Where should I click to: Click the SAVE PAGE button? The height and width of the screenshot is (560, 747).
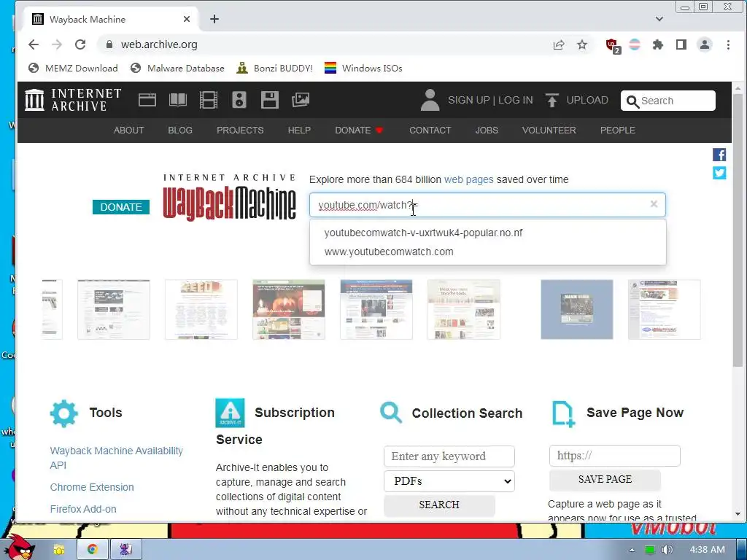point(605,480)
